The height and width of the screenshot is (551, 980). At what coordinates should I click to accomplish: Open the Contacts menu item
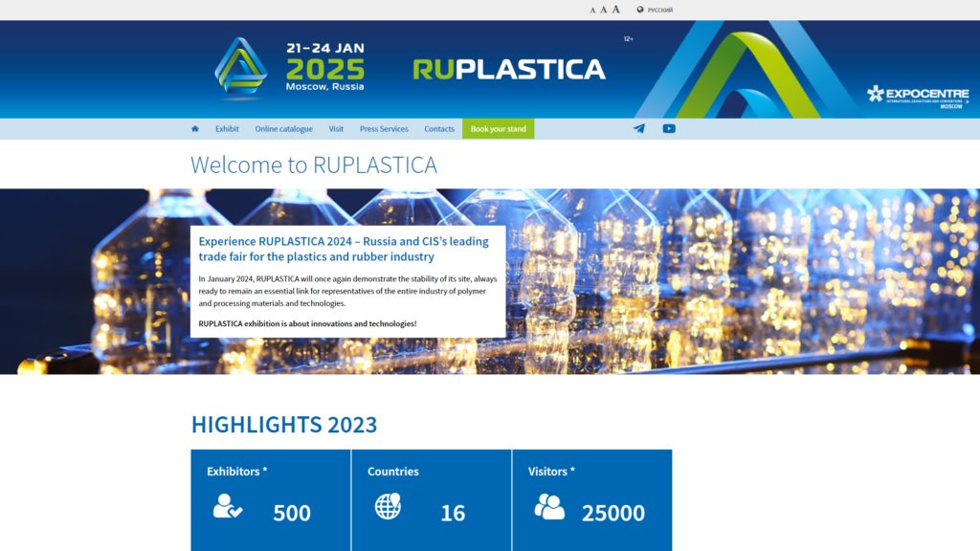pyautogui.click(x=439, y=129)
